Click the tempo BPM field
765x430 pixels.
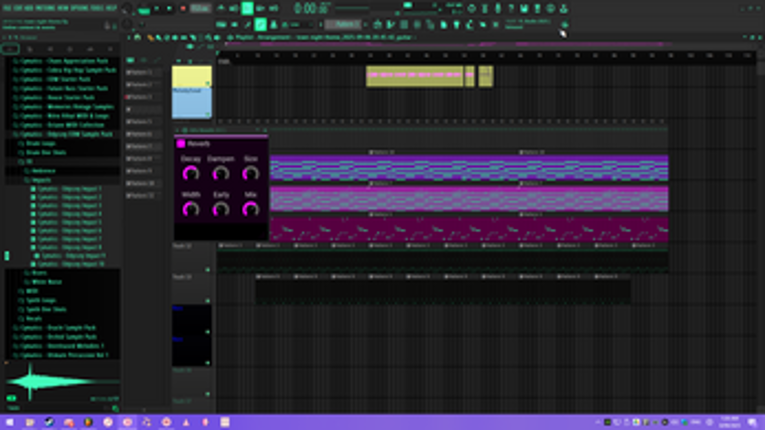[200, 8]
